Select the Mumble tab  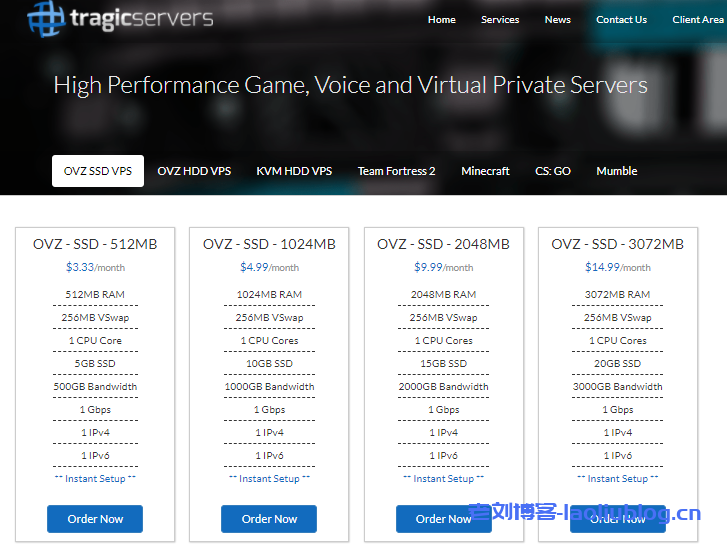pyautogui.click(x=616, y=171)
